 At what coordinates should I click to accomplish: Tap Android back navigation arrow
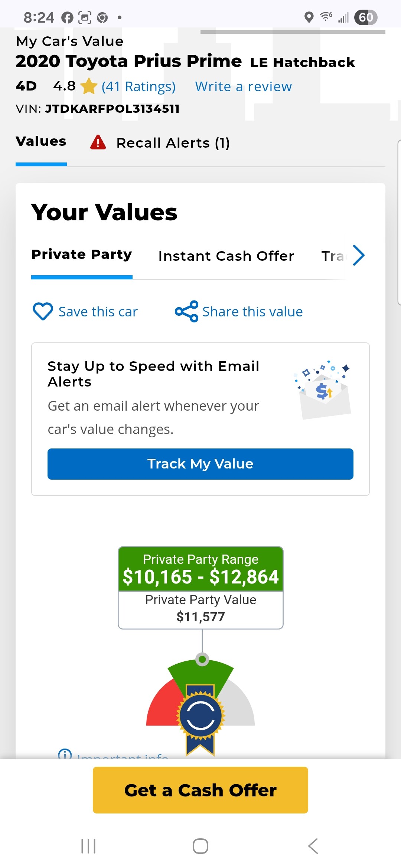pos(313,846)
